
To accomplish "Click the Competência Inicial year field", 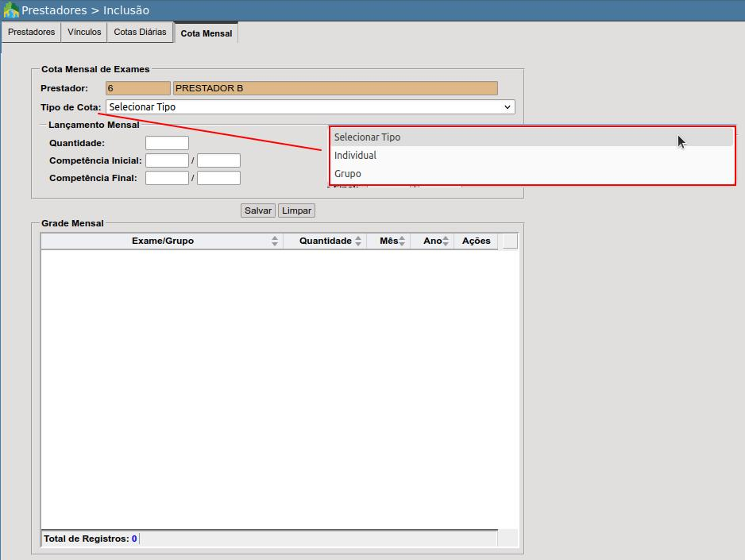I will tap(218, 160).
